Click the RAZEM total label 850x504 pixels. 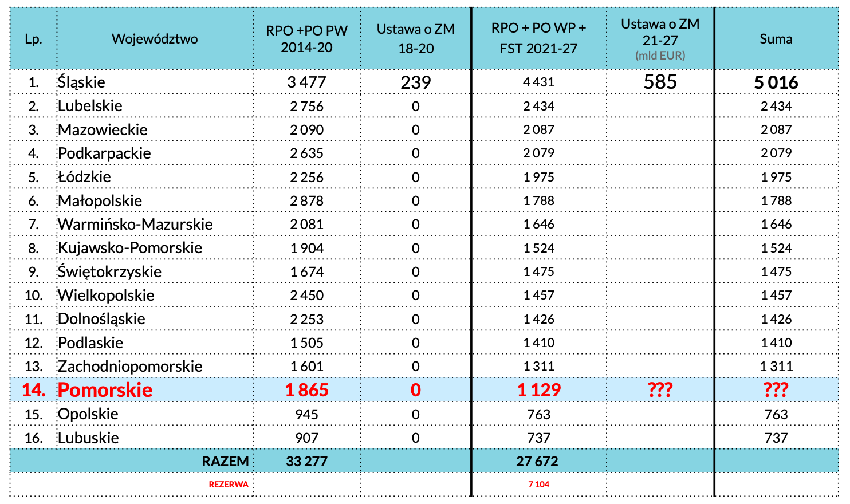click(x=225, y=462)
